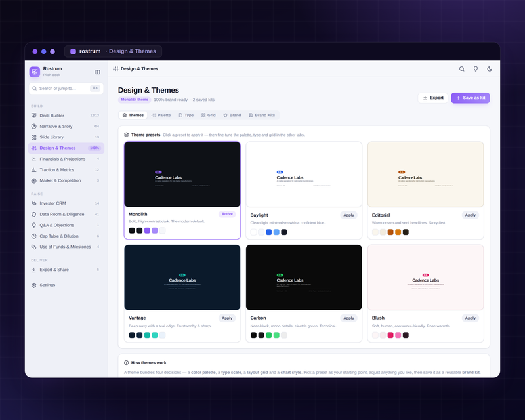Switch to the Themes tab
The height and width of the screenshot is (420, 525).
coord(133,115)
